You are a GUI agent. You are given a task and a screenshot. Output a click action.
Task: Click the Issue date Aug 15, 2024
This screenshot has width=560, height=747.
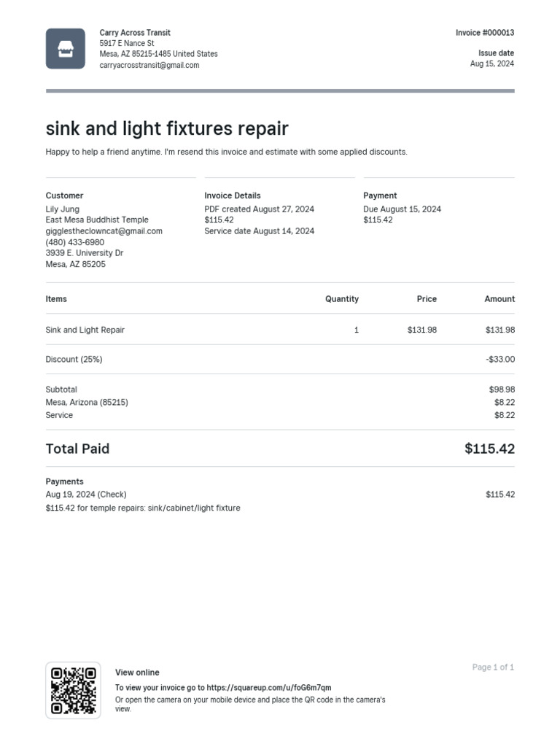pyautogui.click(x=492, y=64)
